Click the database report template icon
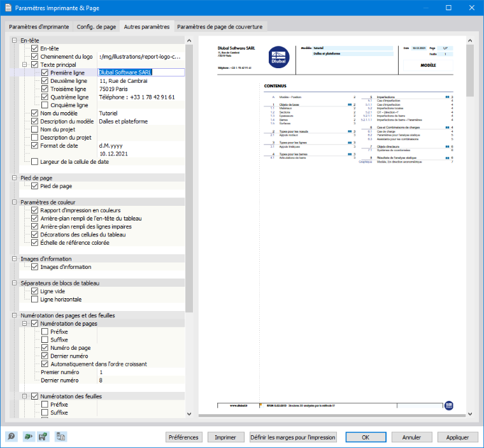 [x=60, y=437]
